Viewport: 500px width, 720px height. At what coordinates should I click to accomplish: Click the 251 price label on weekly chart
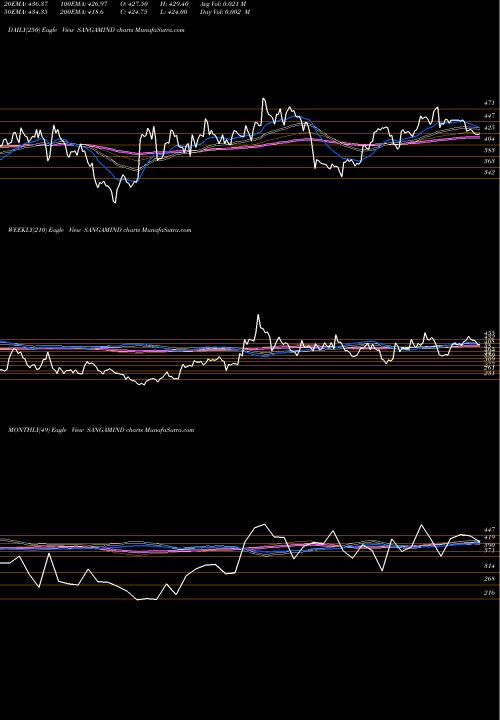coord(489,373)
